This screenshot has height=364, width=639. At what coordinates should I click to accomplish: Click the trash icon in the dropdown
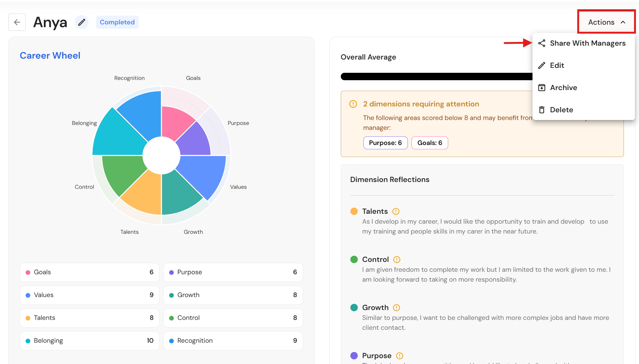pos(542,110)
